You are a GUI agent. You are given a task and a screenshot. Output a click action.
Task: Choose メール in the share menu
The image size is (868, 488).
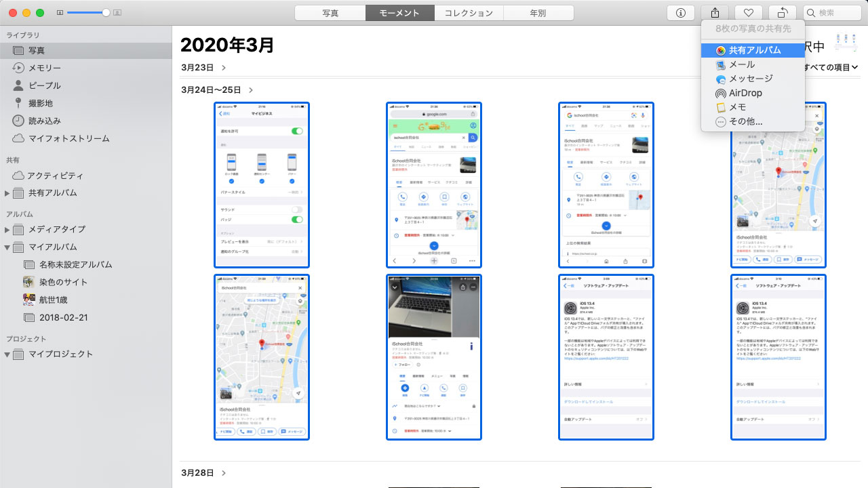[x=741, y=64]
